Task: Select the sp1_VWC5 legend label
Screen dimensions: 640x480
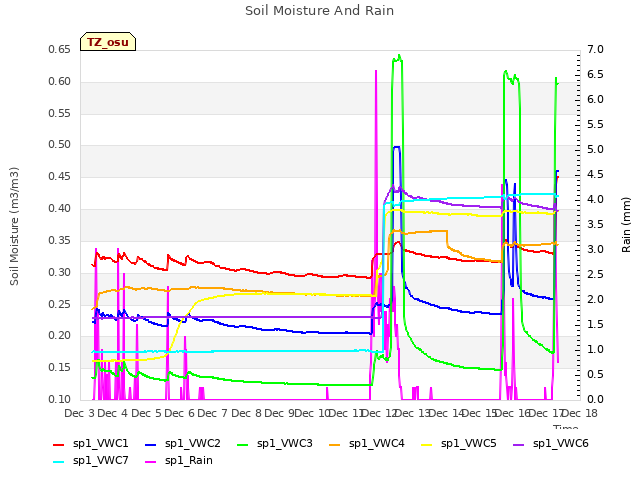Action: (x=469, y=443)
